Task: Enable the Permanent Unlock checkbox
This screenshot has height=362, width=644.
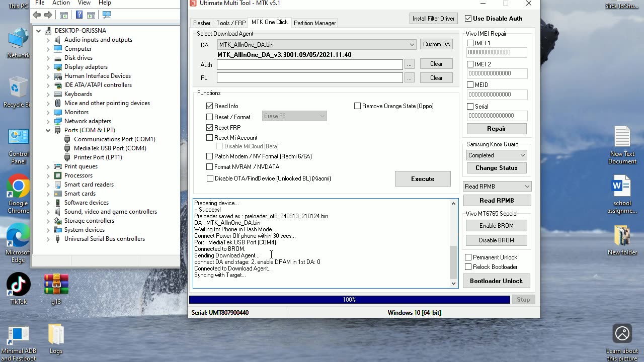Action: 468,257
